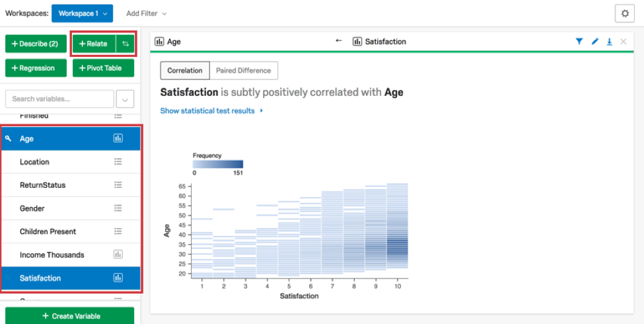Close the Age and Satisfaction card

pos(624,41)
